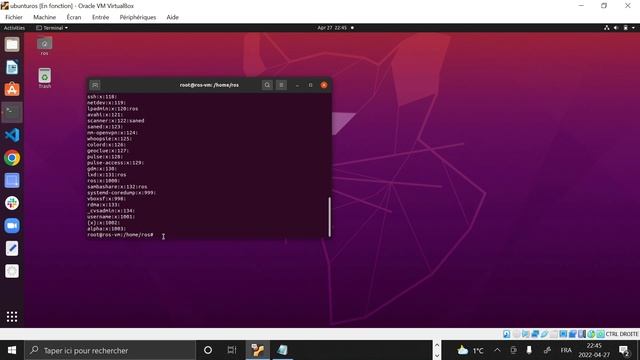The image size is (640, 360).
Task: Open the Écran menu
Action: pos(74,17)
